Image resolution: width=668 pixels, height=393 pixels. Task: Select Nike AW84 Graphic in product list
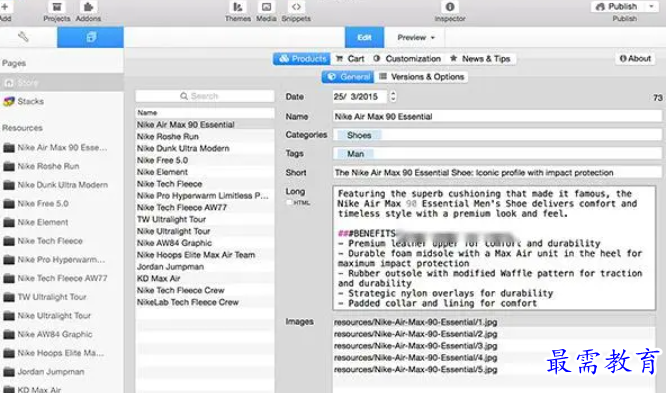click(x=205, y=243)
